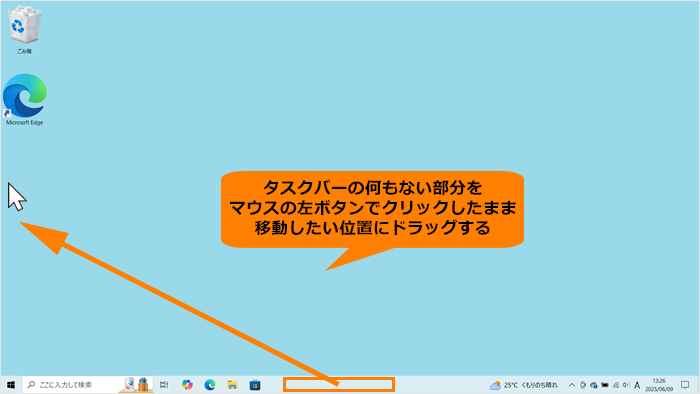This screenshot has width=700, height=394.
Task: Open the gift illustration in the search box
Action: click(x=136, y=385)
